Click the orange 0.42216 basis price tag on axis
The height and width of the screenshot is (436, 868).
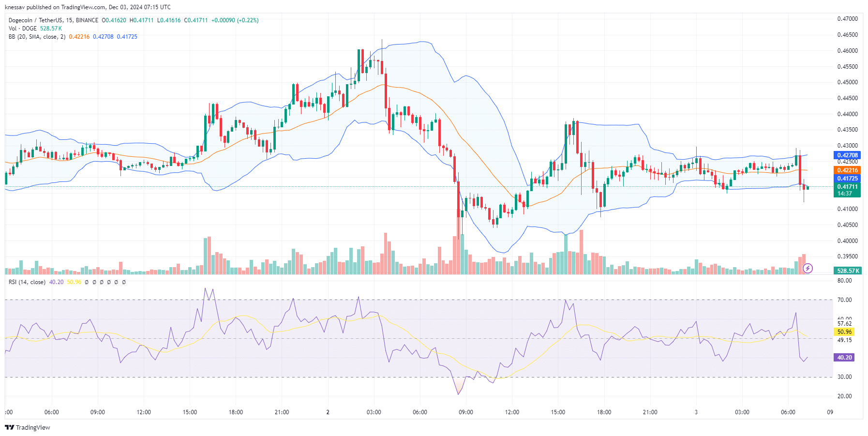[847, 170]
